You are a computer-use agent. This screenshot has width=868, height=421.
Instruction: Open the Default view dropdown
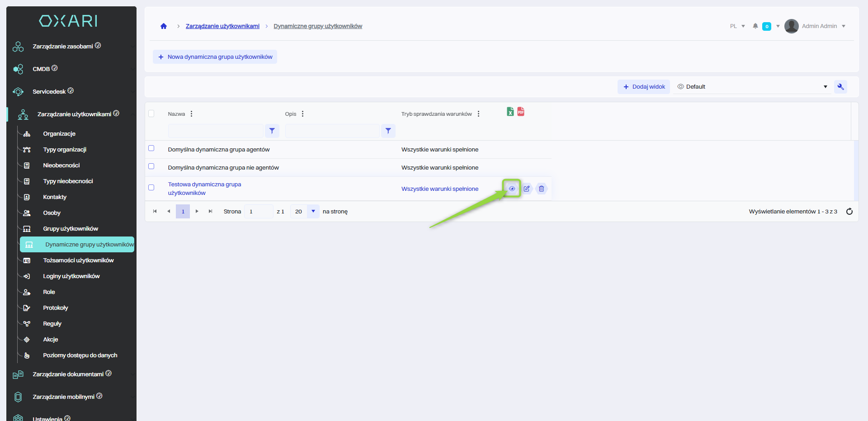pos(753,87)
